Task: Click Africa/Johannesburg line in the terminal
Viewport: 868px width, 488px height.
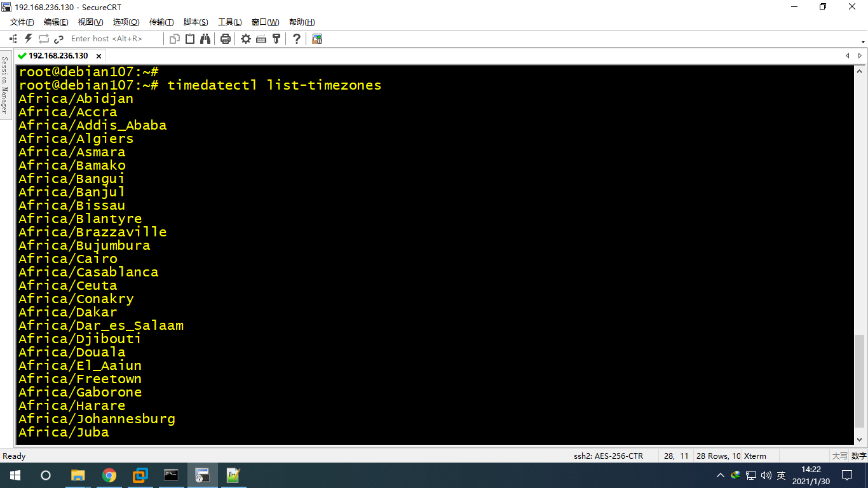Action: (x=97, y=419)
